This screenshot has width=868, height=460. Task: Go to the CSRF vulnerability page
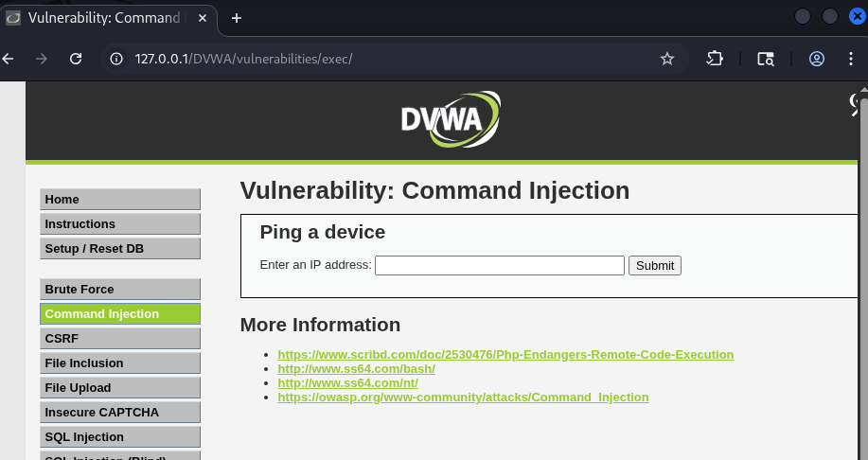click(120, 339)
